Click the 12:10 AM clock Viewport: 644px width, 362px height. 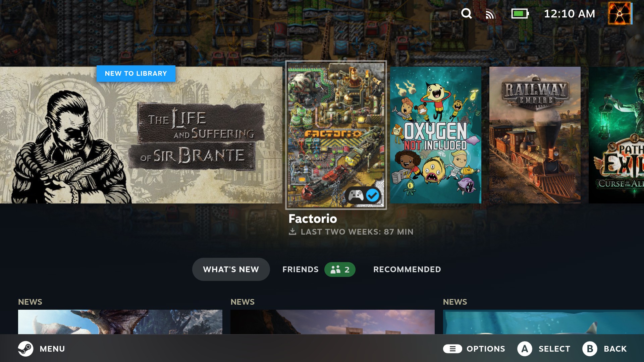tap(569, 14)
